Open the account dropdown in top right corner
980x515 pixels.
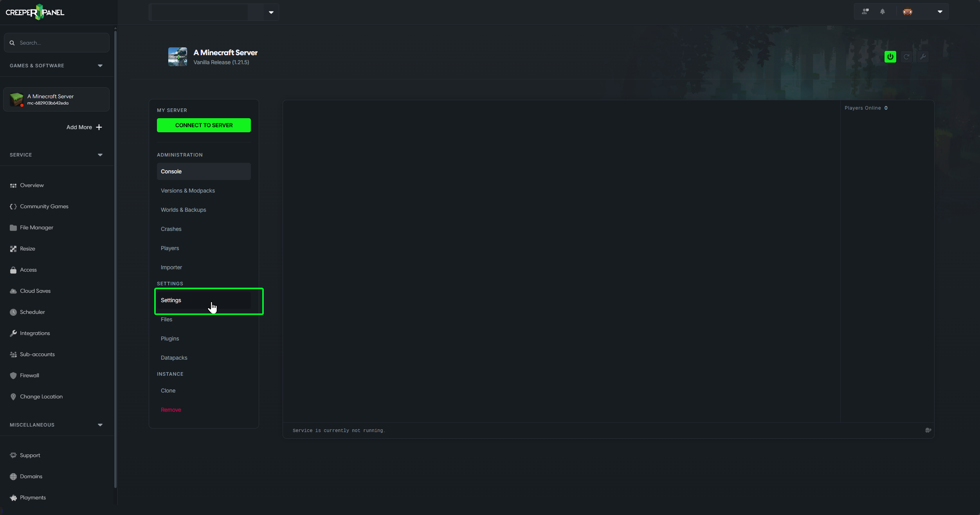pos(940,12)
